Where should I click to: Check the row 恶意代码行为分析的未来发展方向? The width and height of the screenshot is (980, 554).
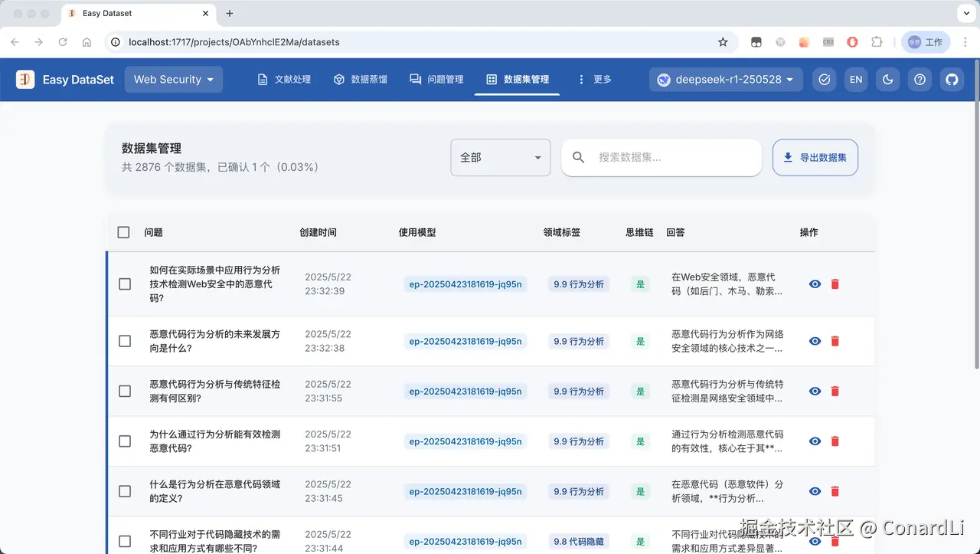click(x=125, y=342)
